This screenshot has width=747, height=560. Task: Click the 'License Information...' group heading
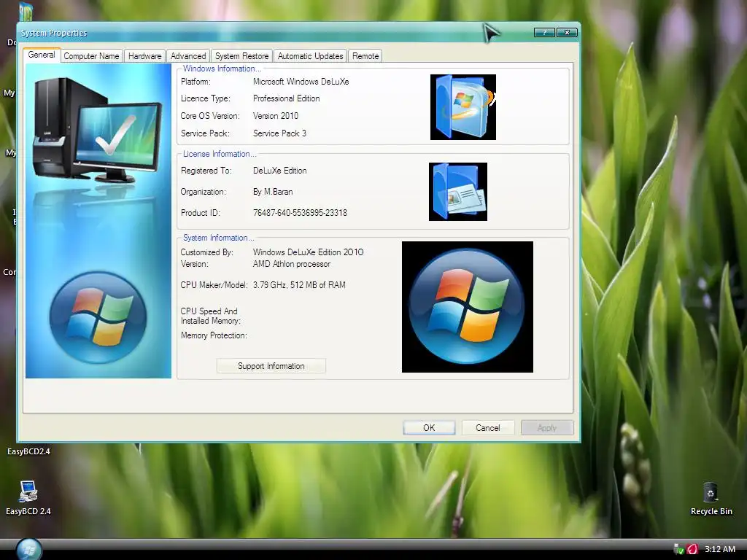pyautogui.click(x=220, y=154)
